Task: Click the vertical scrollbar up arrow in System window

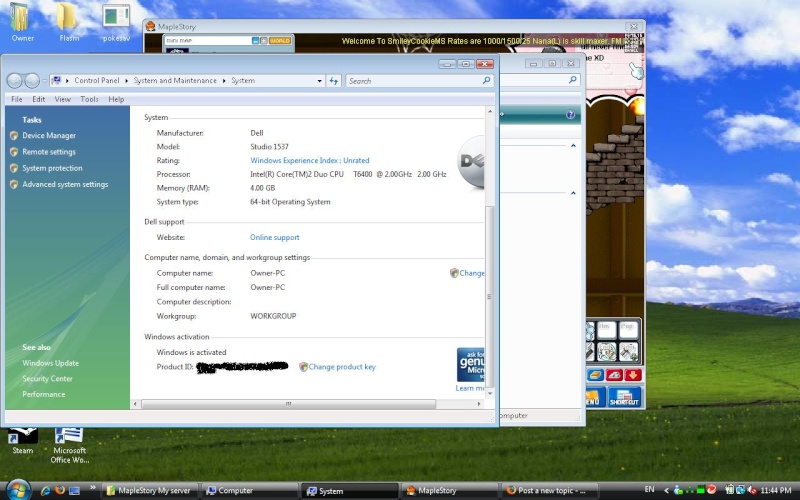Action: coord(490,111)
